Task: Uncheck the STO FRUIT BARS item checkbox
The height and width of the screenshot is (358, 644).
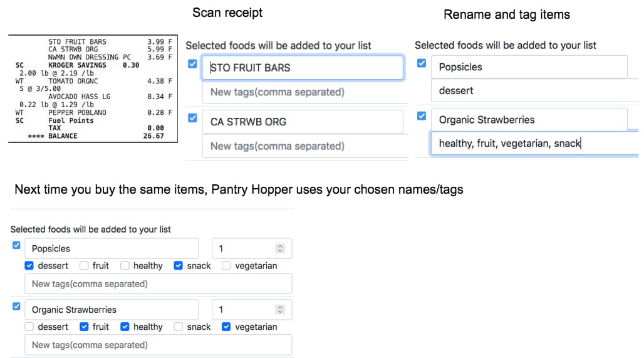Action: click(192, 64)
